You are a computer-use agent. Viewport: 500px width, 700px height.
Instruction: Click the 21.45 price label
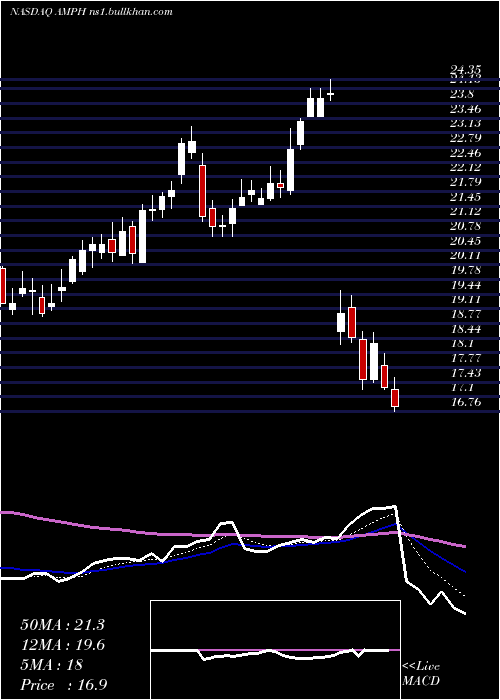(x=465, y=197)
